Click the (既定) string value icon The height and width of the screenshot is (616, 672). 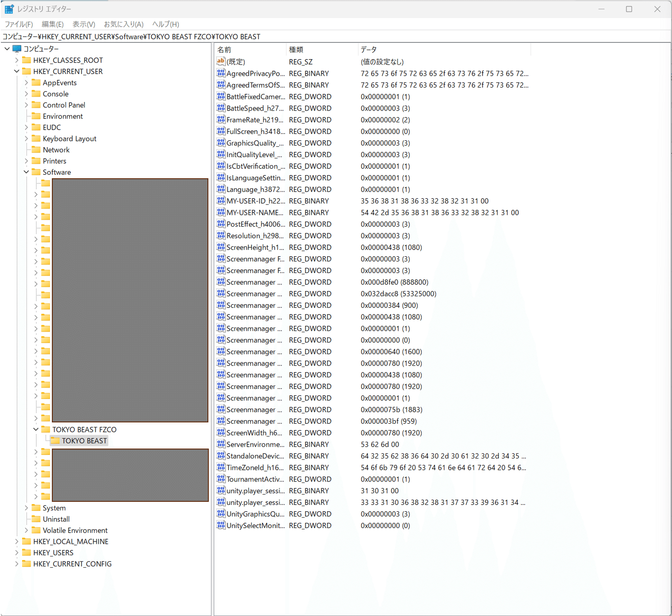click(221, 61)
